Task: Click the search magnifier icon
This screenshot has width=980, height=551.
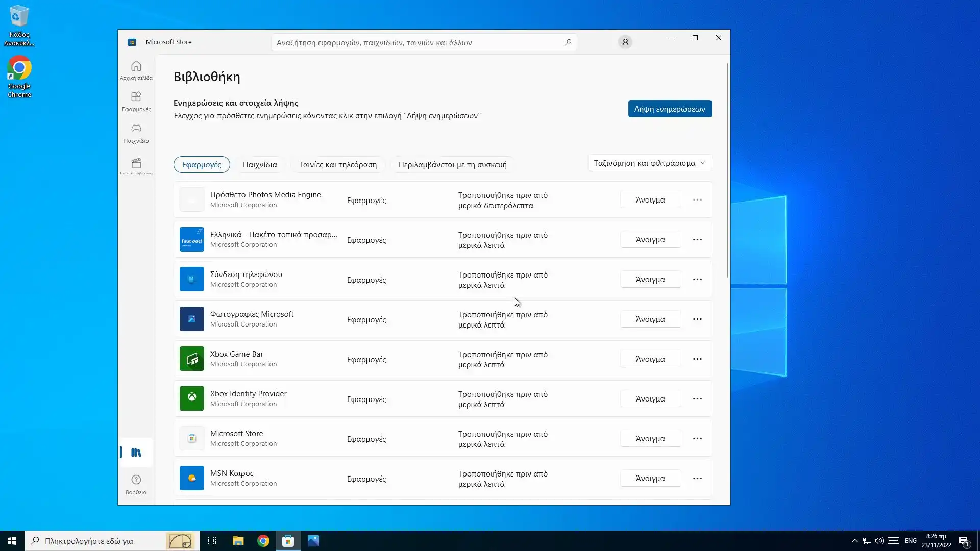Action: coord(568,42)
